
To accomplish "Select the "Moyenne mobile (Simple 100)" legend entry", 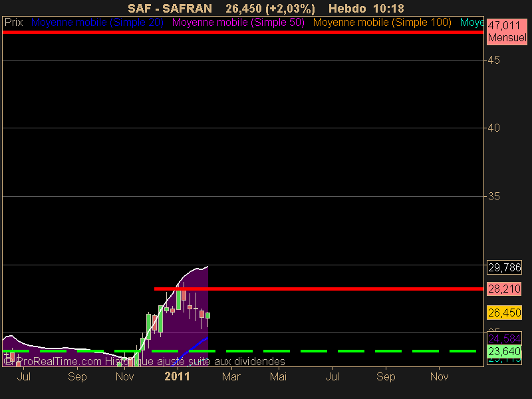I will click(x=382, y=23).
